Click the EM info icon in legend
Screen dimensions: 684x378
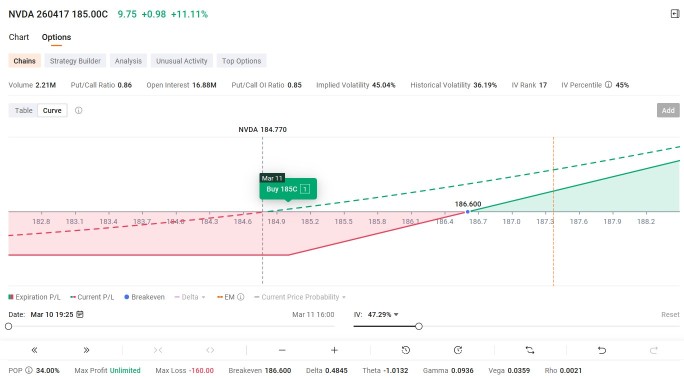tap(240, 297)
